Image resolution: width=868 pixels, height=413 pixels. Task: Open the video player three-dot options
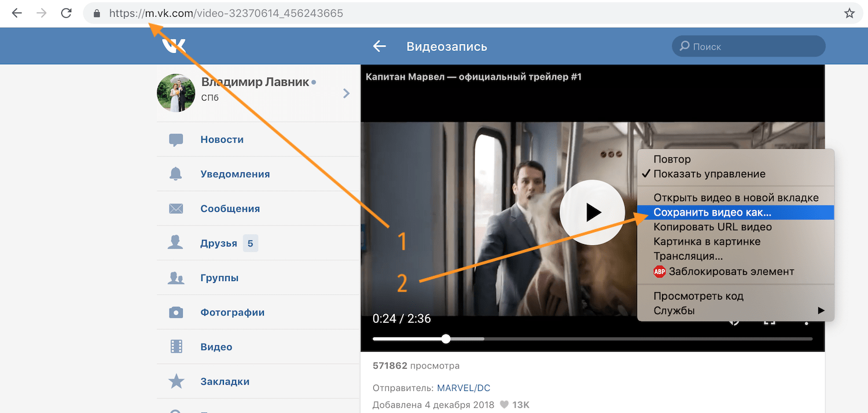pos(807,321)
